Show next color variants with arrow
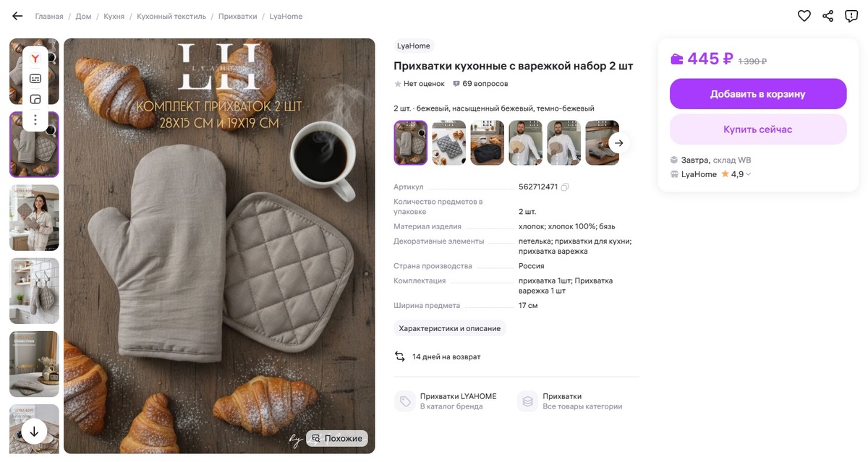868x462 pixels. (x=618, y=143)
